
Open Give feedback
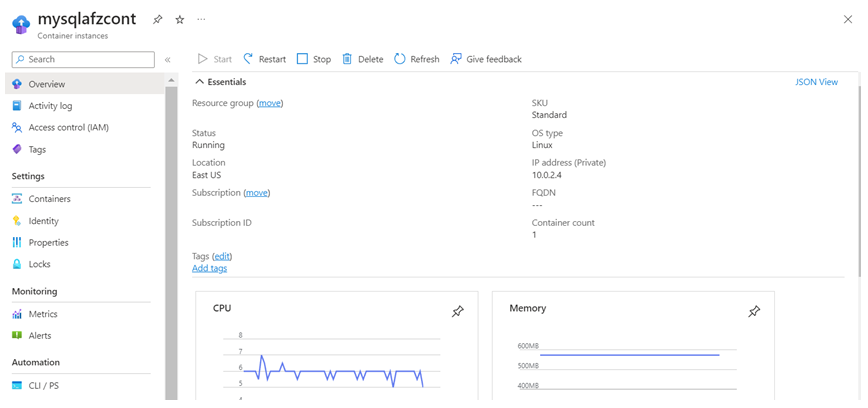click(486, 59)
